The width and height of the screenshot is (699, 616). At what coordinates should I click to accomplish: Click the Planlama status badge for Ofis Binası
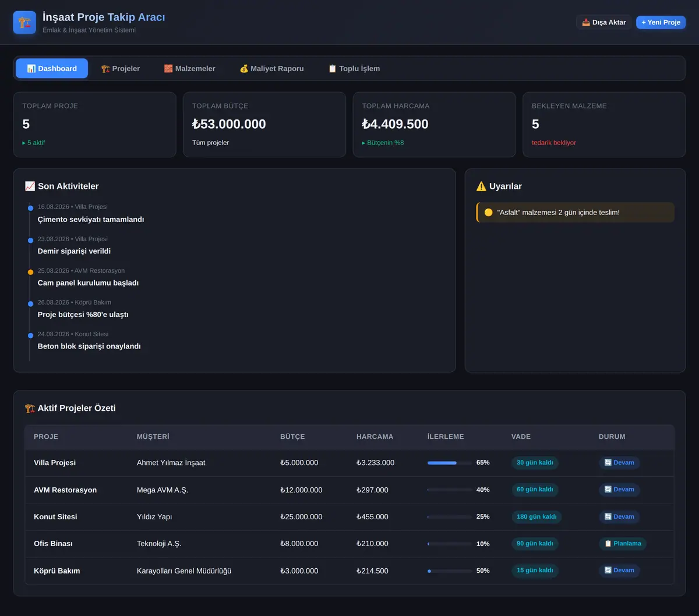coord(623,544)
